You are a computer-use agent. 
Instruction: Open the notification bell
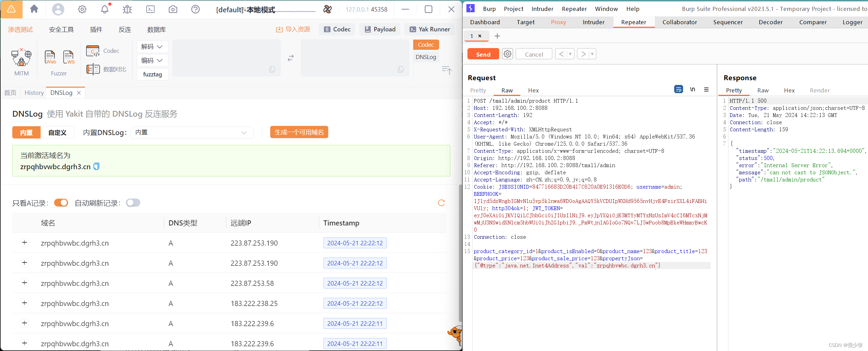105,9
